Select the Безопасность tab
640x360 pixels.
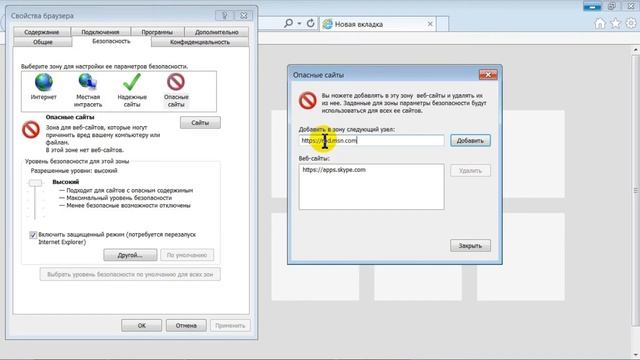click(x=111, y=41)
